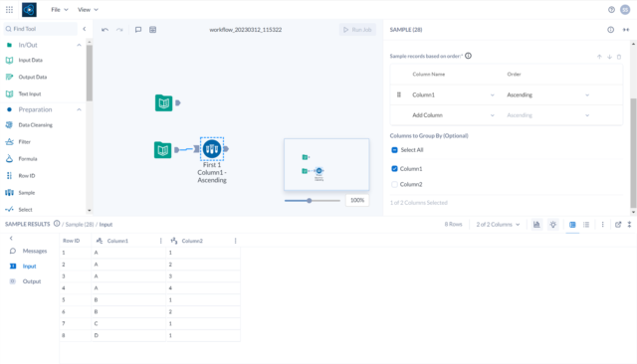Open results more options menu
Screen dimensions: 637x364
602,225
